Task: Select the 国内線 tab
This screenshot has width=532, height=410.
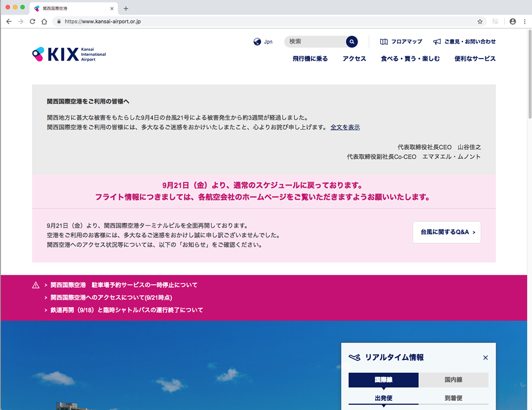Action: click(453, 380)
